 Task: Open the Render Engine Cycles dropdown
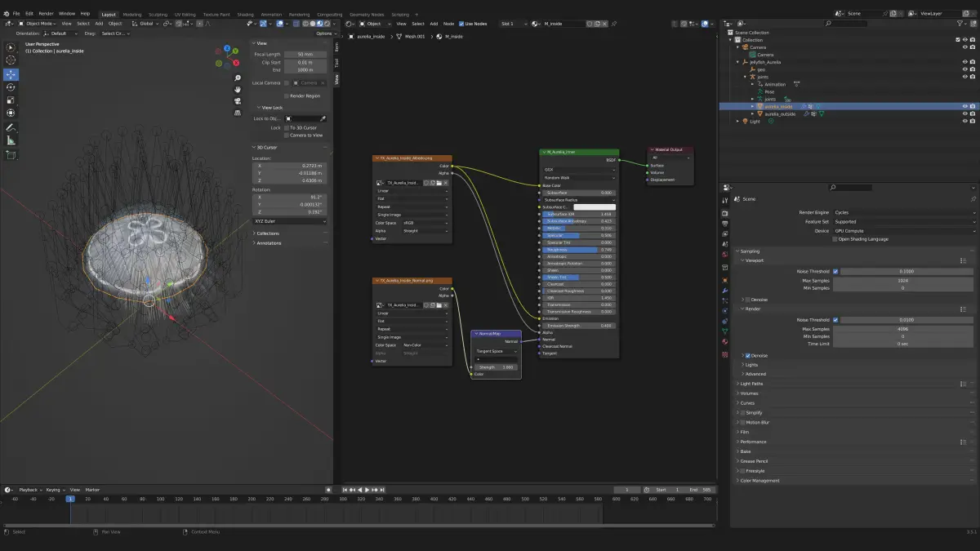pyautogui.click(x=904, y=212)
